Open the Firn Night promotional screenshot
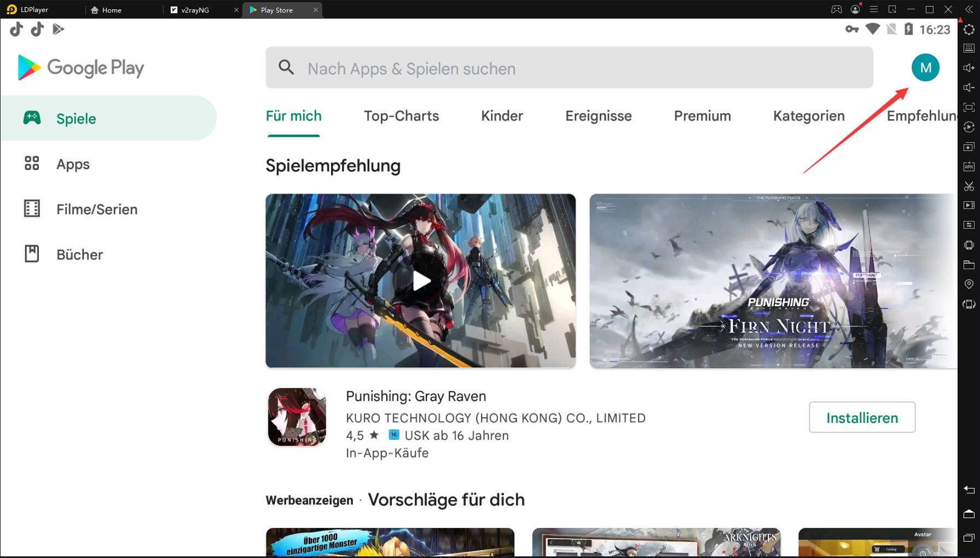This screenshot has height=558, width=980. [x=774, y=281]
